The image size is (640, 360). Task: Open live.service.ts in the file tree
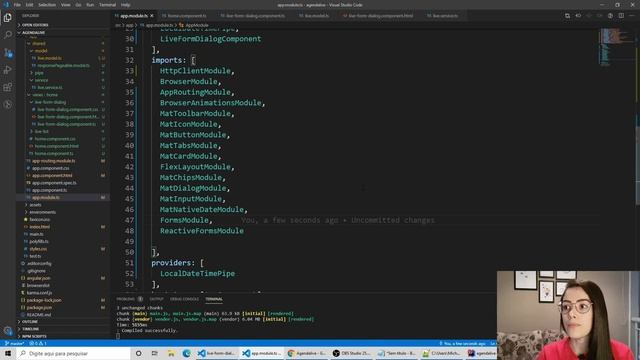coord(50,87)
